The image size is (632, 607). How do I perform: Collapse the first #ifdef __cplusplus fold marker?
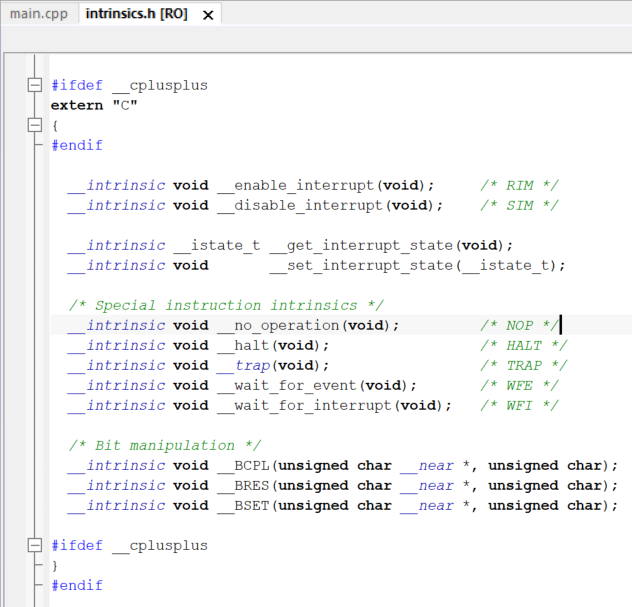click(x=35, y=85)
